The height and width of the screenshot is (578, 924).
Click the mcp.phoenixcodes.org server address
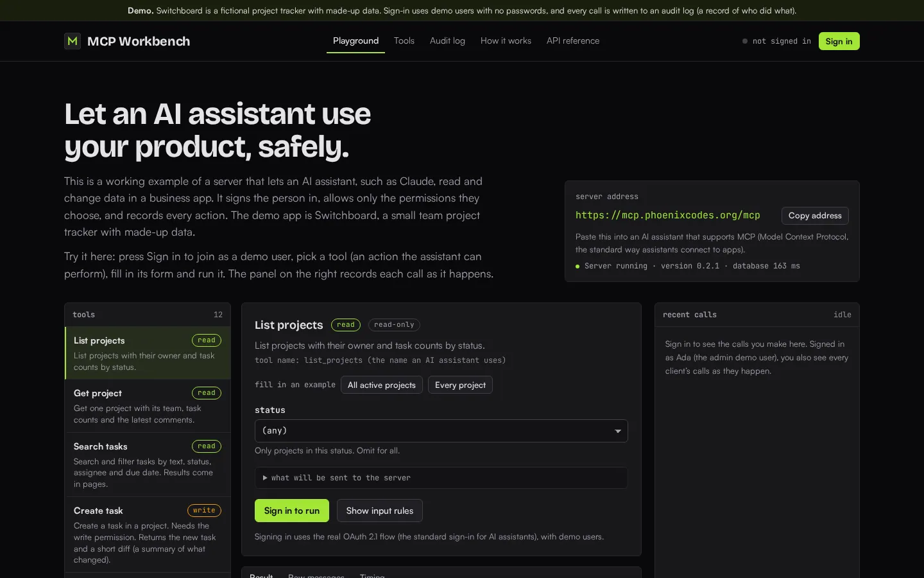pyautogui.click(x=667, y=215)
